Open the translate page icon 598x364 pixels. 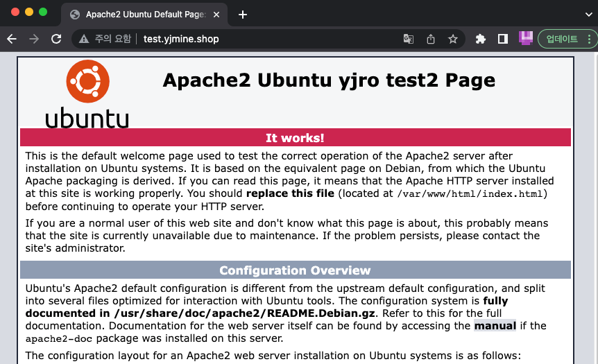(x=409, y=39)
